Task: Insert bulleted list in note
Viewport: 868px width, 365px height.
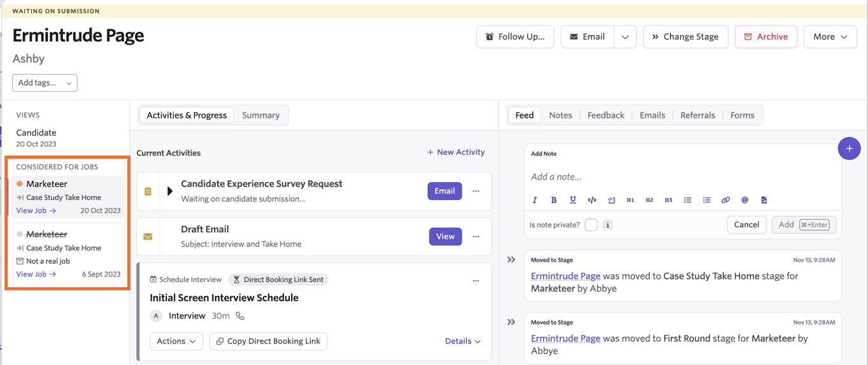Action: pyautogui.click(x=706, y=200)
